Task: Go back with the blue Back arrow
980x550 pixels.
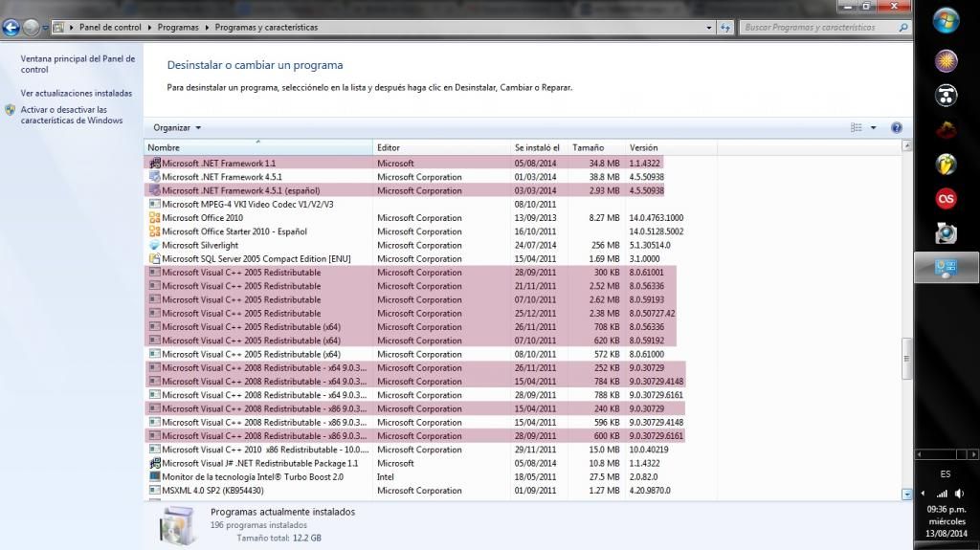Action: [11, 28]
